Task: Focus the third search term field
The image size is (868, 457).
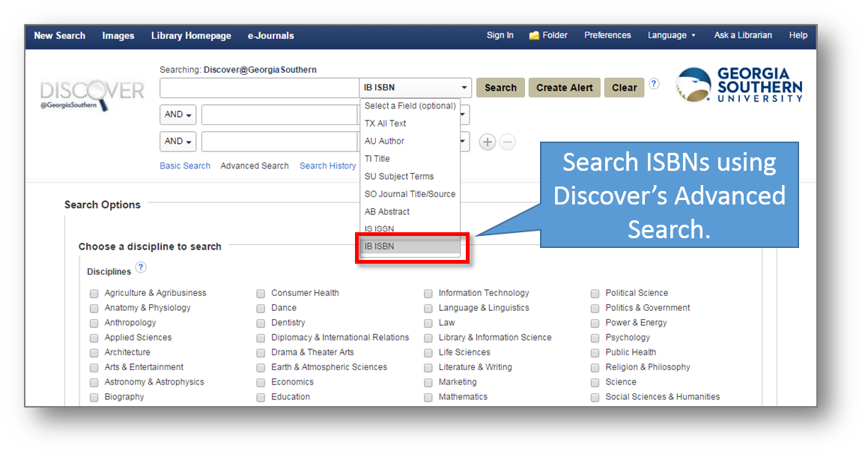Action: 280,142
